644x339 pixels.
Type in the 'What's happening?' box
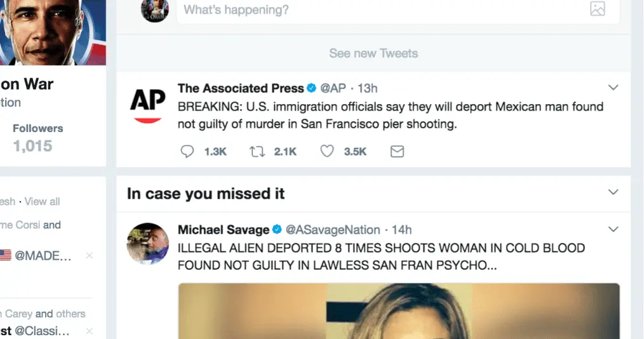[x=381, y=10]
